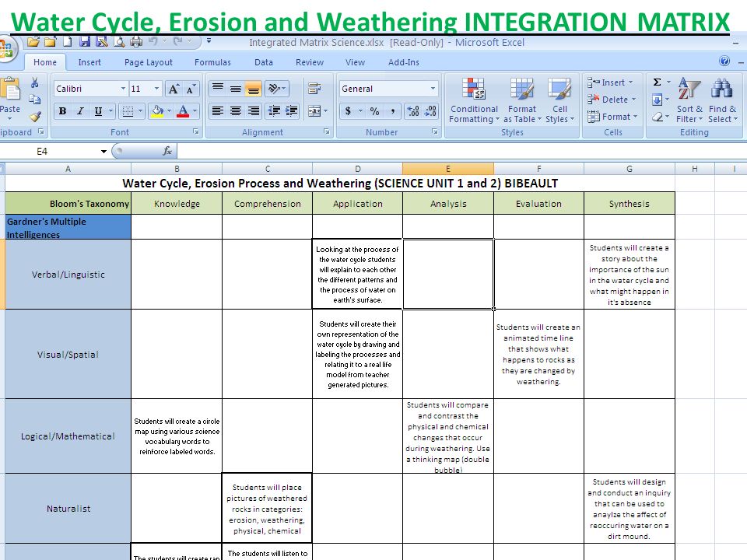Open Cell Styles dropdown
The height and width of the screenshot is (560, 747).
coord(559,100)
